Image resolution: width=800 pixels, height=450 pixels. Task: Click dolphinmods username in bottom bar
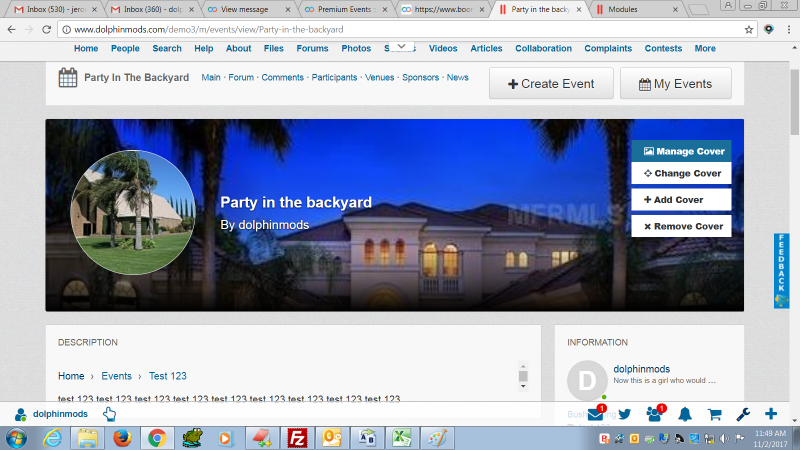click(x=60, y=414)
